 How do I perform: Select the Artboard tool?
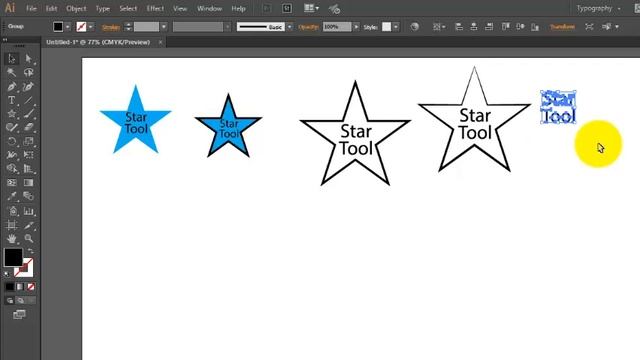point(11,225)
